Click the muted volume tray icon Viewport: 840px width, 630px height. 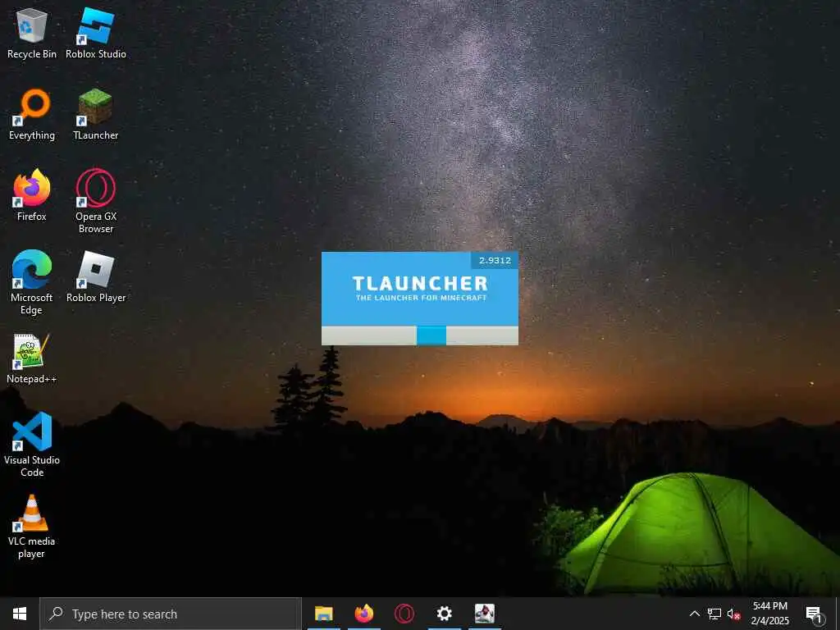pyautogui.click(x=734, y=614)
